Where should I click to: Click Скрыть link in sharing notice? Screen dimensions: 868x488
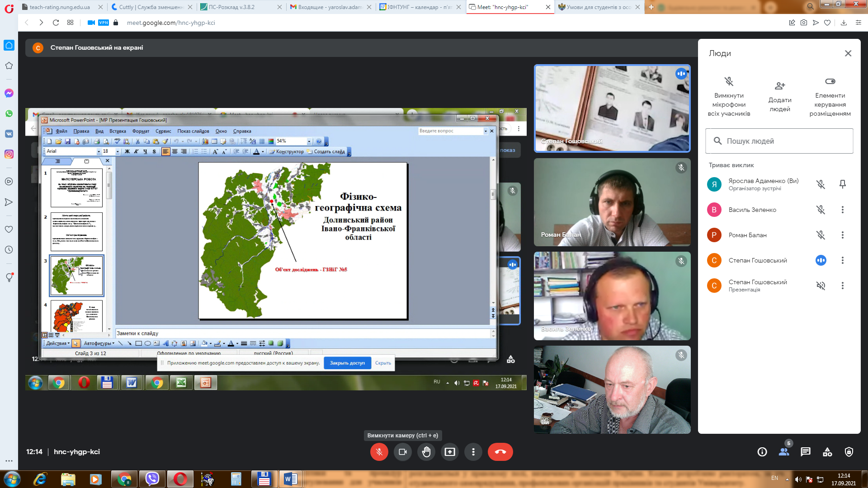[383, 363]
